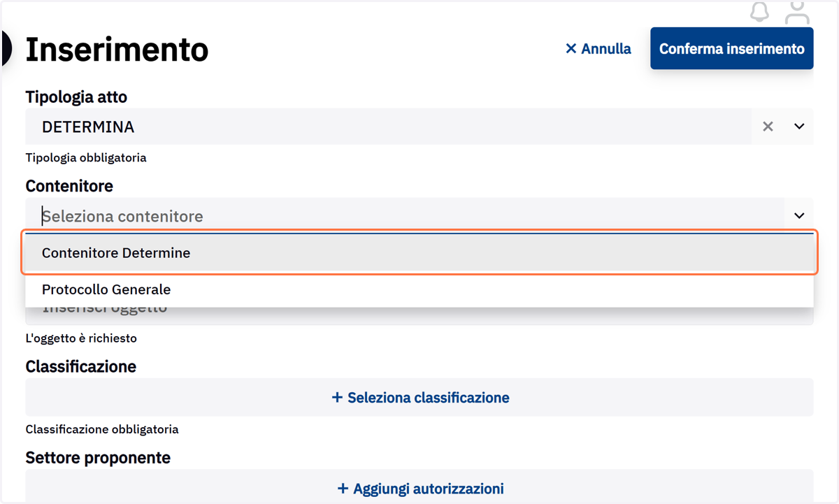Click the Contenitore field label
The image size is (839, 504).
69,186
